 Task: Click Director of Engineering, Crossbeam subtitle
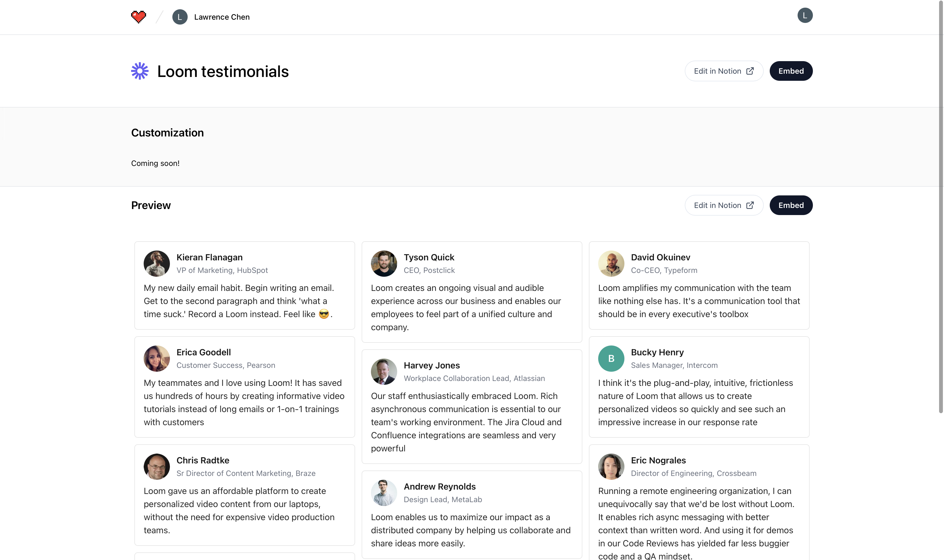(x=693, y=473)
